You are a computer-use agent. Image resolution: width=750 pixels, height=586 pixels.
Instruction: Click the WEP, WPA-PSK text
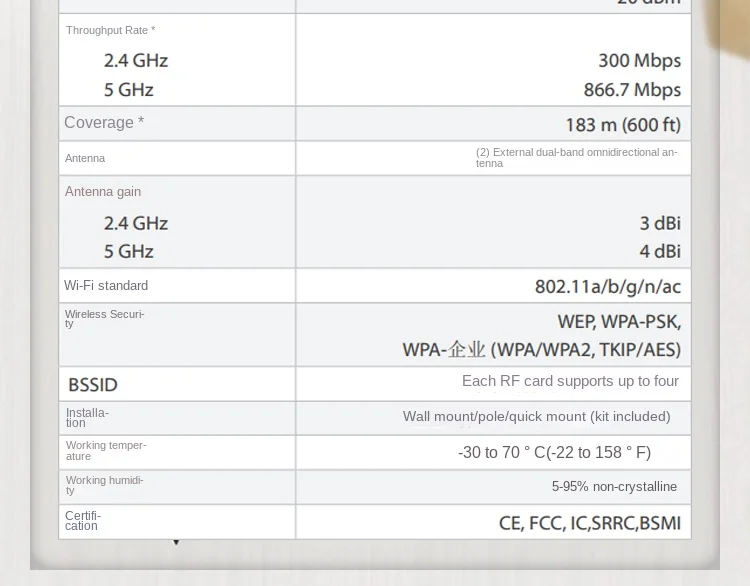[x=619, y=322]
